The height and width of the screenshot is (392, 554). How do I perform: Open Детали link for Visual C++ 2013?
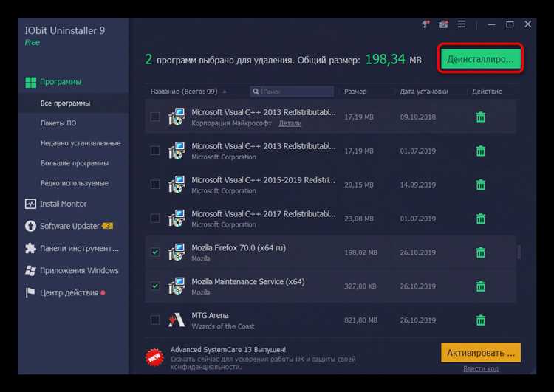tap(290, 123)
